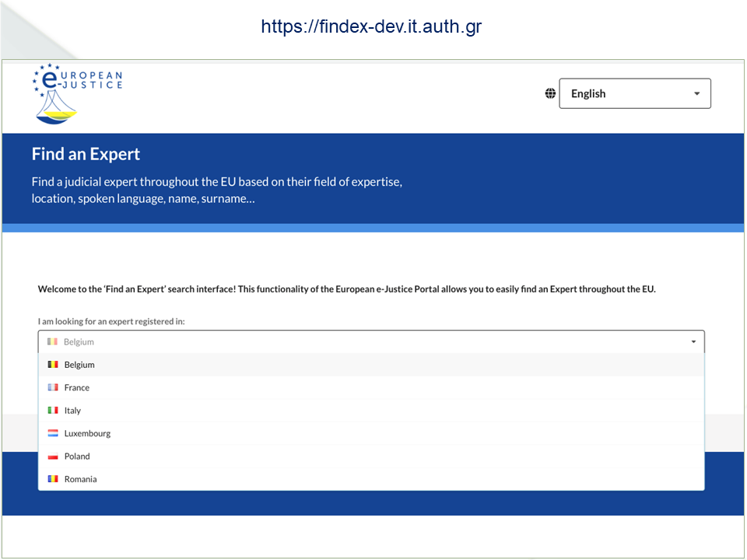Click the bold welcome message text
The width and height of the screenshot is (747, 560).
346,289
